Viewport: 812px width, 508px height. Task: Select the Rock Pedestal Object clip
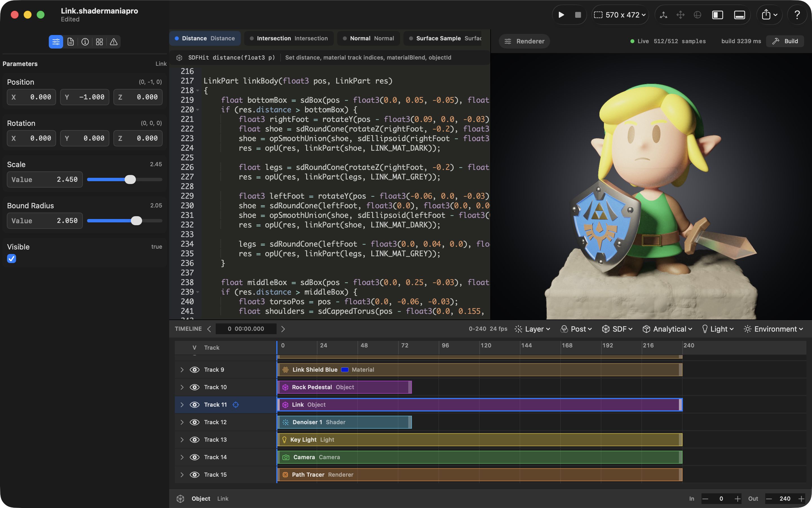[345, 387]
